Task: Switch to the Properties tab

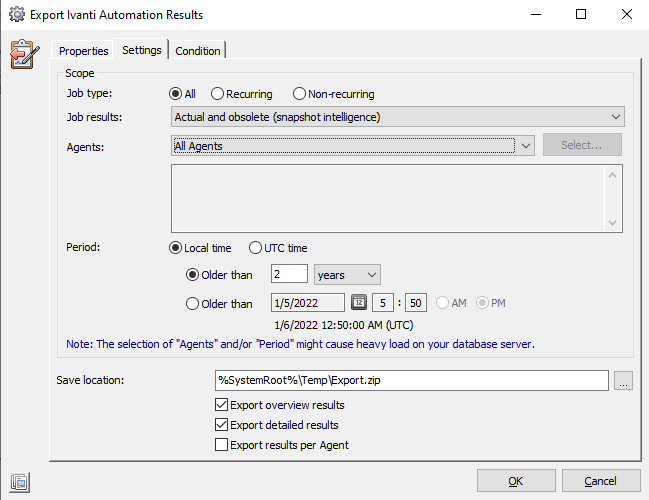Action: coord(83,51)
